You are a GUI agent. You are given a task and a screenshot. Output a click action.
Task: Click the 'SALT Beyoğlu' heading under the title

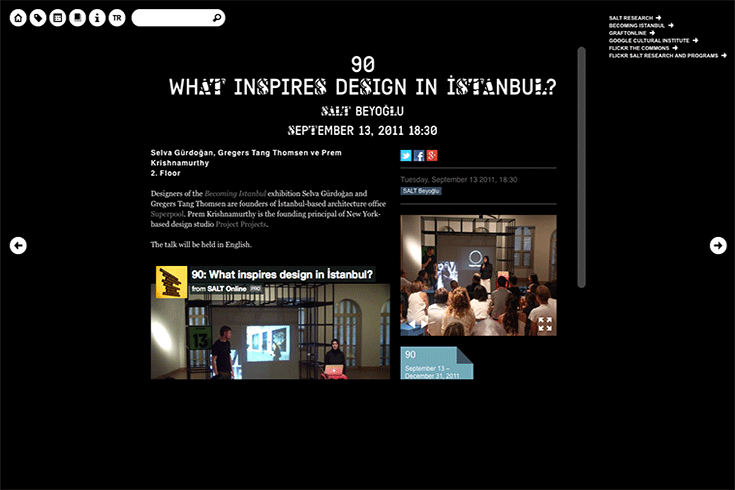[362, 111]
